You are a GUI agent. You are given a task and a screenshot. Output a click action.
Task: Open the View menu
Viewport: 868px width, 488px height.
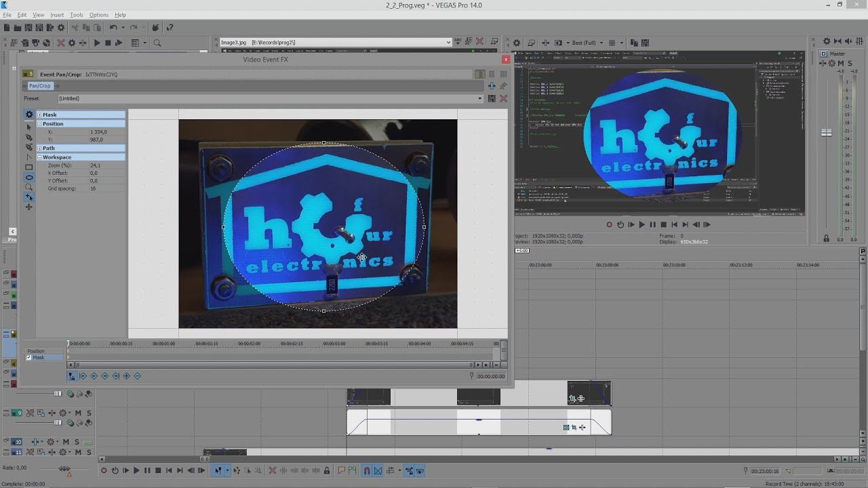pos(39,15)
